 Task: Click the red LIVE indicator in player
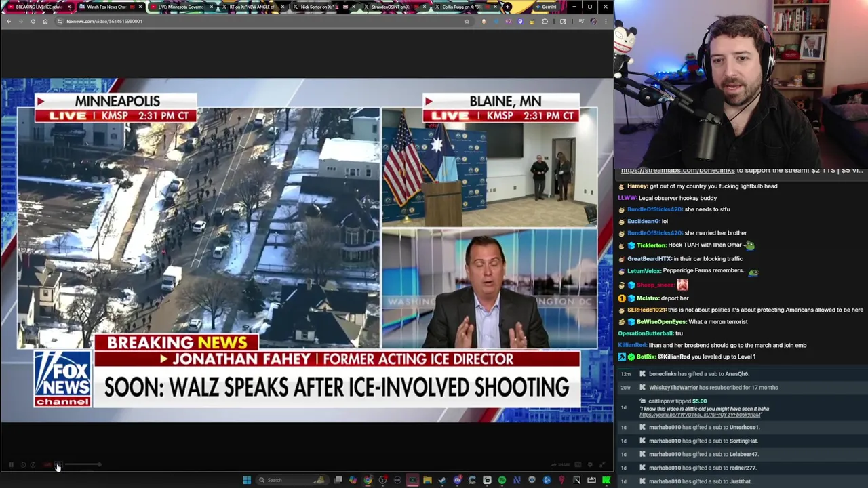click(x=47, y=465)
